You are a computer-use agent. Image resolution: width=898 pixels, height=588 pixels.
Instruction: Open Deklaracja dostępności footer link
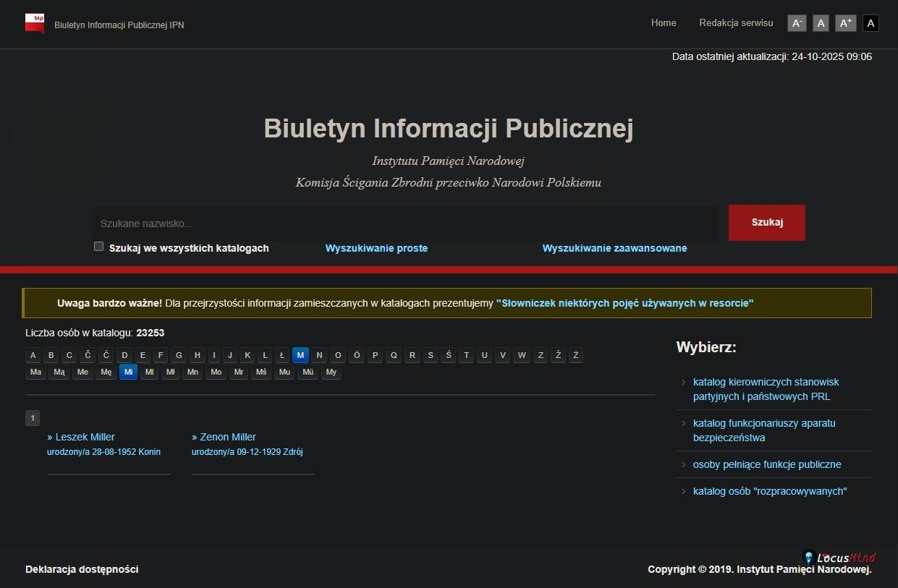(x=82, y=569)
